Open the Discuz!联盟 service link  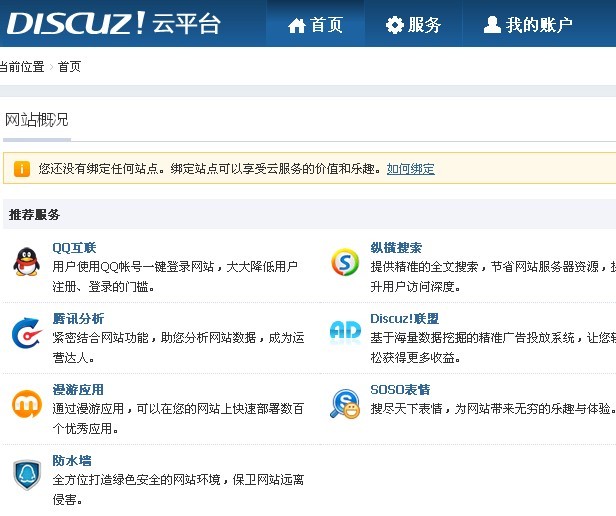pyautogui.click(x=405, y=319)
